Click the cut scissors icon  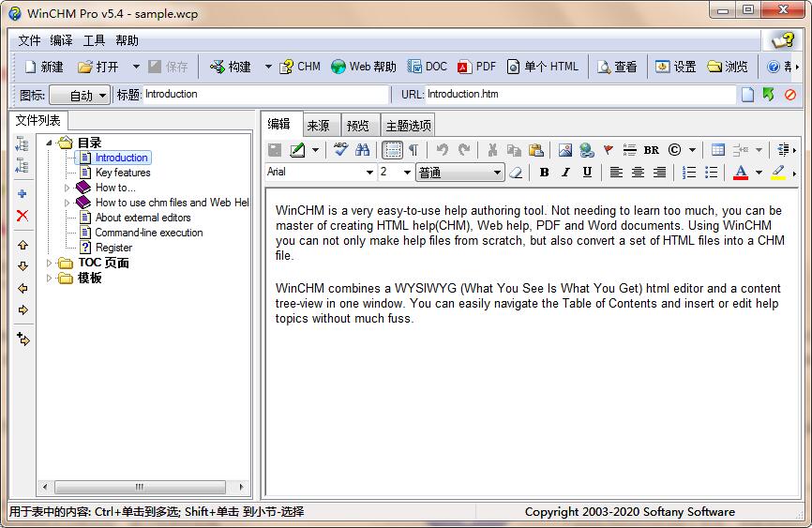492,150
